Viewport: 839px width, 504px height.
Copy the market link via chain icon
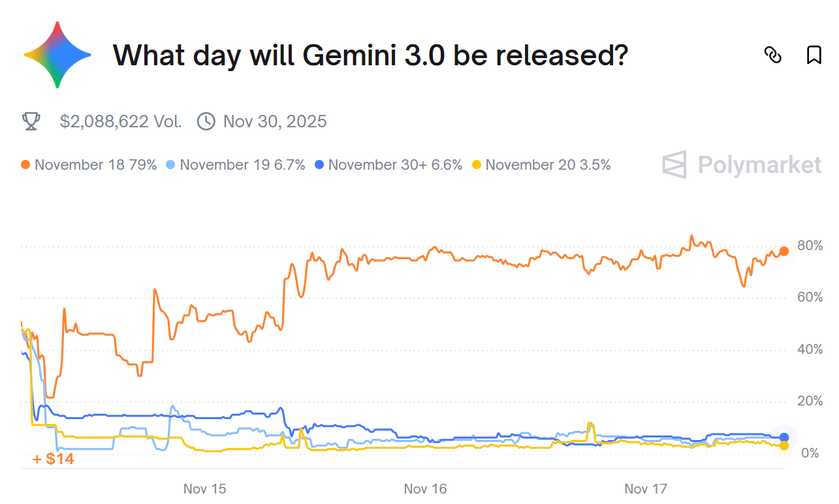coord(772,55)
